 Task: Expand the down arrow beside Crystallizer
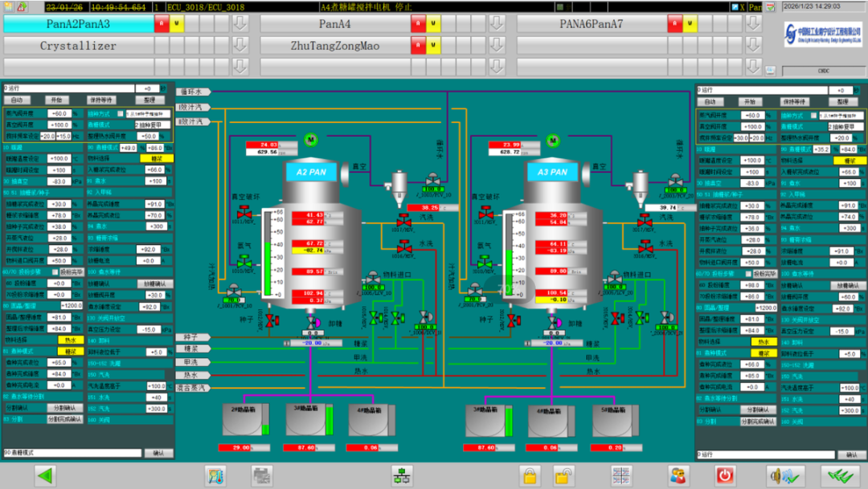point(240,45)
